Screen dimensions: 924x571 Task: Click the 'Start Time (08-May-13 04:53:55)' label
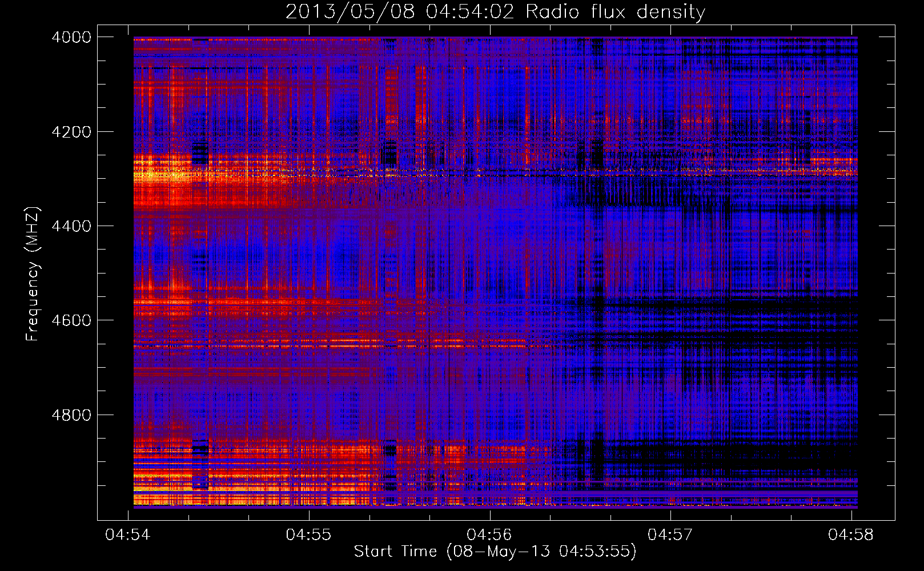pos(495,552)
